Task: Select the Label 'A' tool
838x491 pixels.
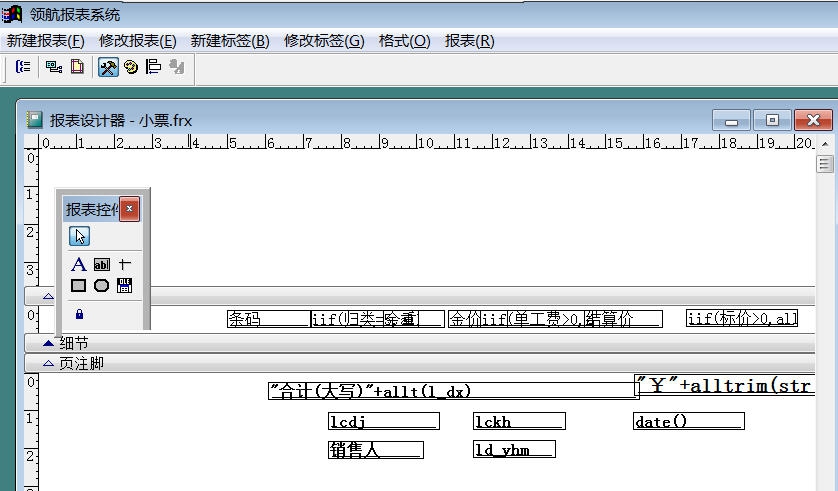Action: pyautogui.click(x=79, y=264)
